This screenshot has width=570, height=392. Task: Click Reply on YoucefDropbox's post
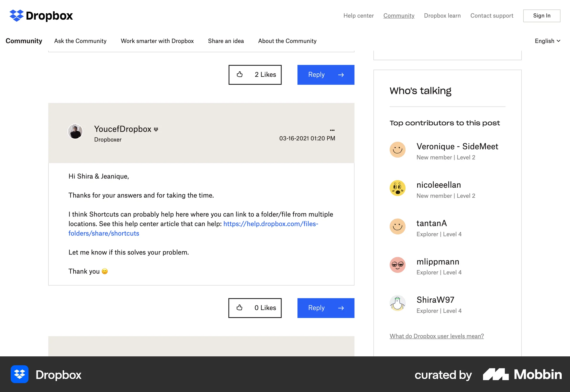(326, 308)
